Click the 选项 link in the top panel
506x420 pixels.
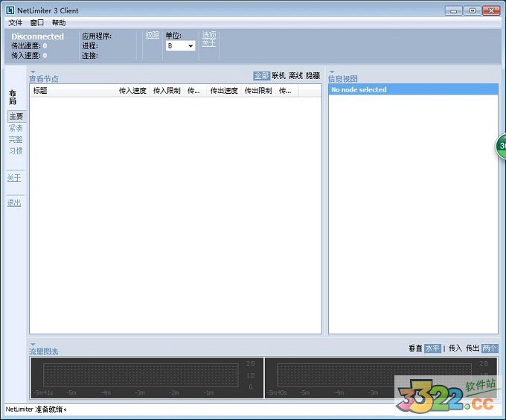click(209, 35)
